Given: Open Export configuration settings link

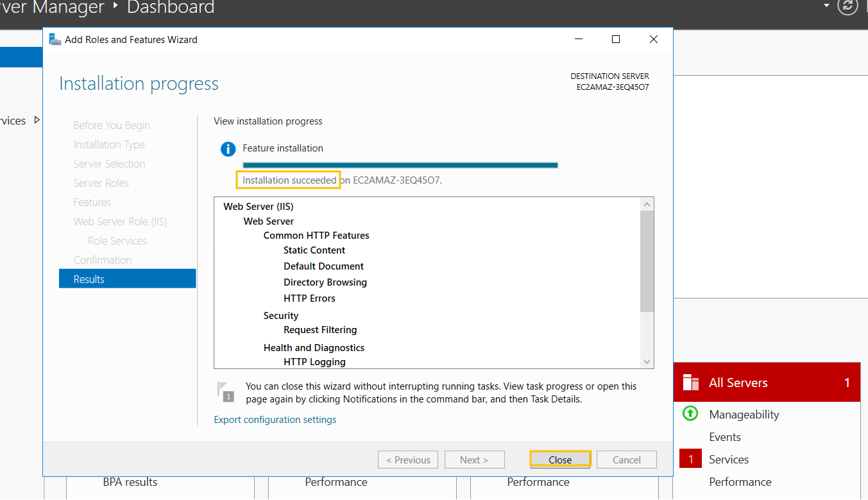Looking at the screenshot, I should coord(275,420).
